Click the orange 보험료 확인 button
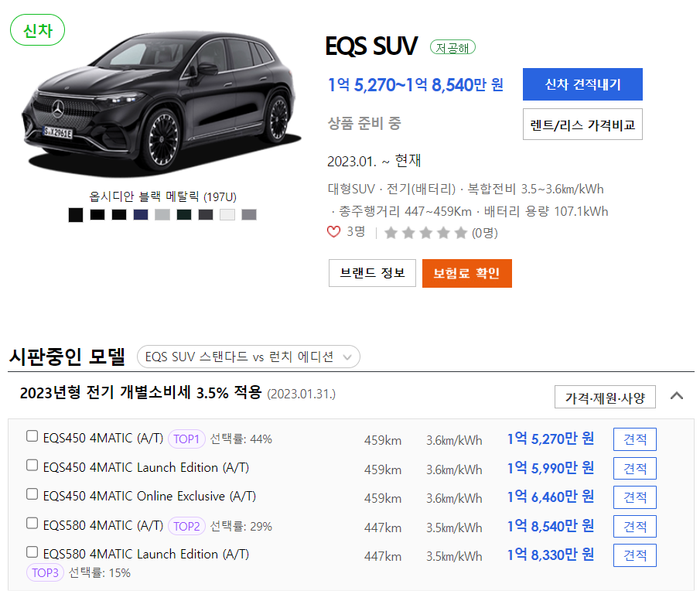 (467, 273)
